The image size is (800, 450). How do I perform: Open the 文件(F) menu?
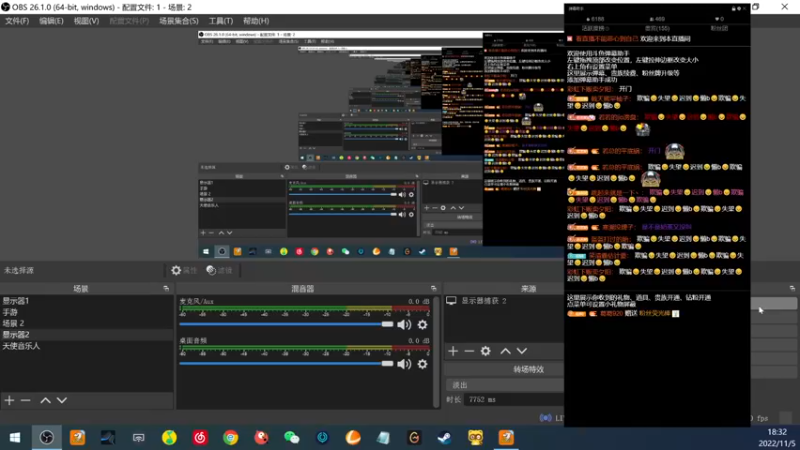tap(17, 21)
